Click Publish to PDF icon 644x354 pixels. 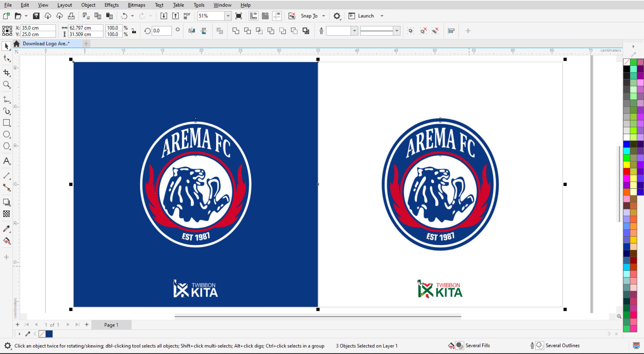[x=187, y=16]
